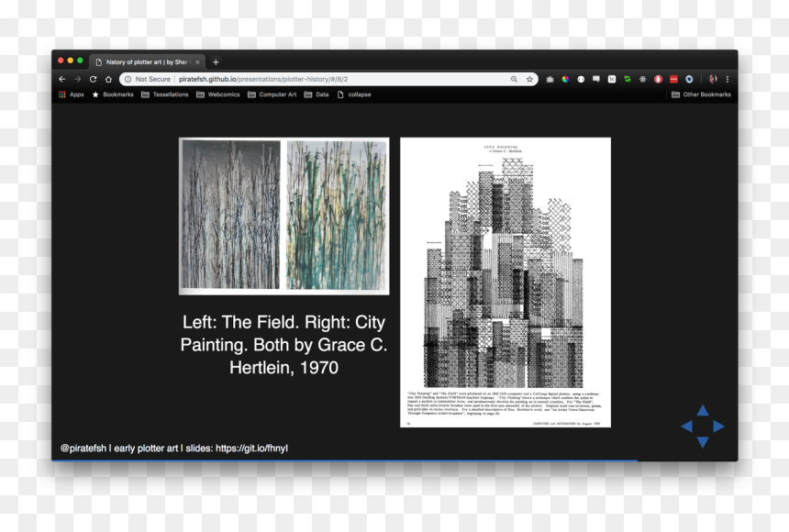
Task: Open the user profile avatar
Action: [713, 79]
